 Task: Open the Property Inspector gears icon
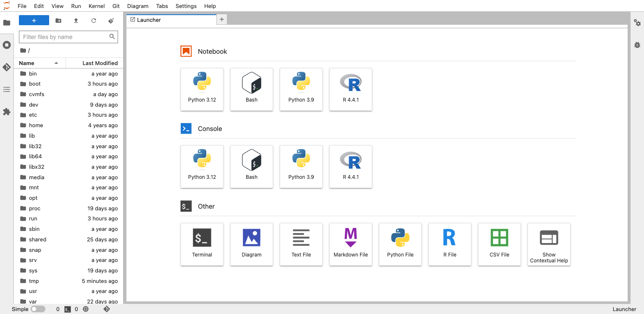tap(637, 23)
